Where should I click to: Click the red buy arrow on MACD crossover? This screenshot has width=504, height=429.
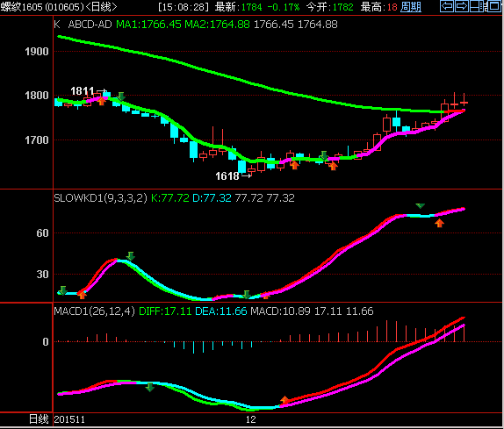(284, 400)
